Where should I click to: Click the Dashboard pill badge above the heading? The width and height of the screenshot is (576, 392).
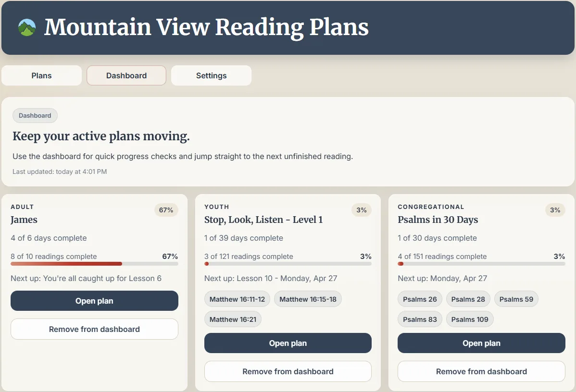tap(35, 115)
